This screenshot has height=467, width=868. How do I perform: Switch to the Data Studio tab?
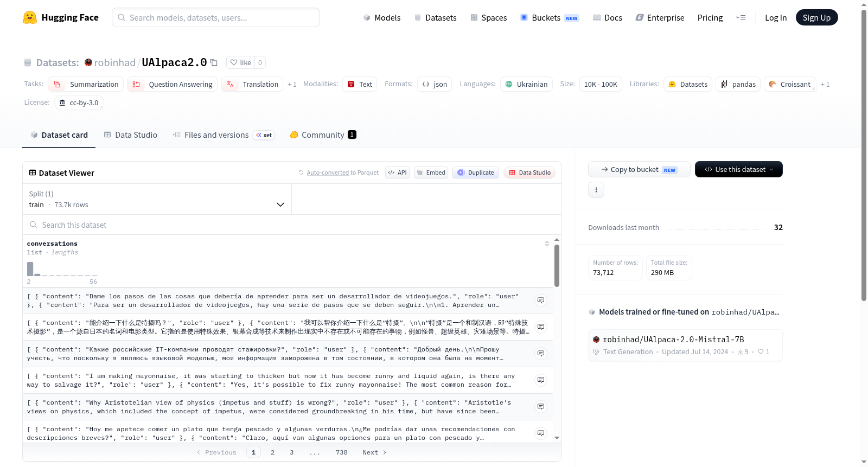[131, 135]
